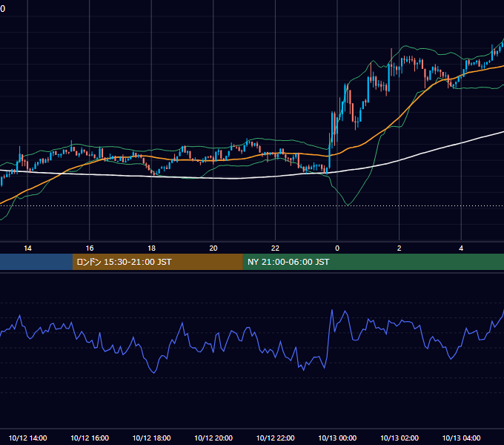Click the blue session bar before London
The width and height of the screenshot is (504, 445).
coord(36,262)
